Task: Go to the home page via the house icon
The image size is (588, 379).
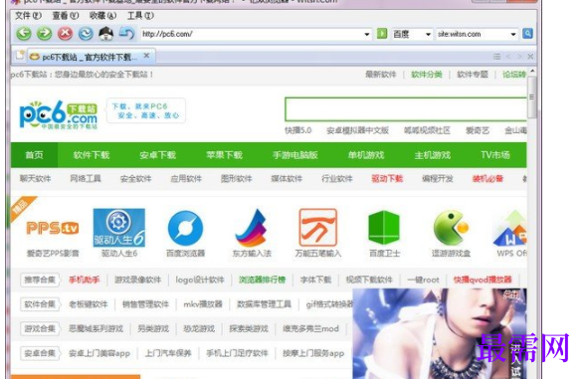Action: point(105,34)
